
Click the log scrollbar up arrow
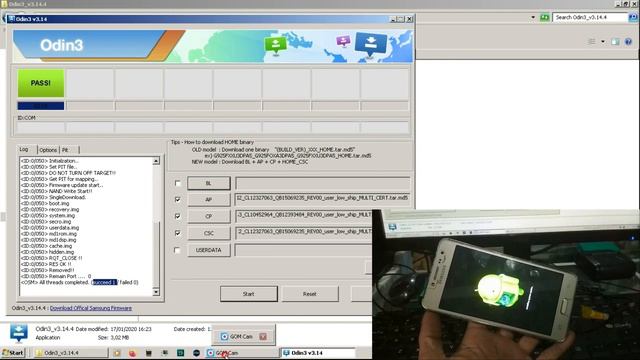coord(156,161)
